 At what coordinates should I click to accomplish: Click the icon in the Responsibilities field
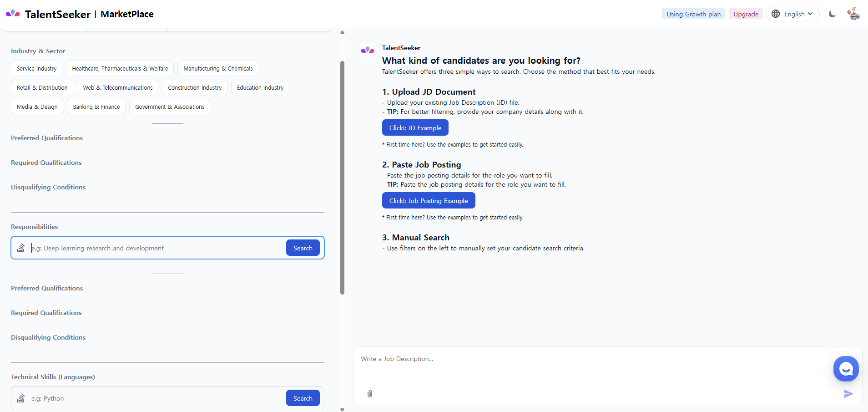coord(20,248)
